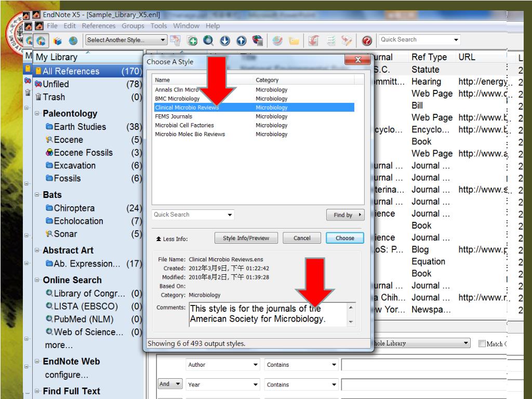The width and height of the screenshot is (532, 399).
Task: Sort styles by Category column header
Action: click(304, 80)
